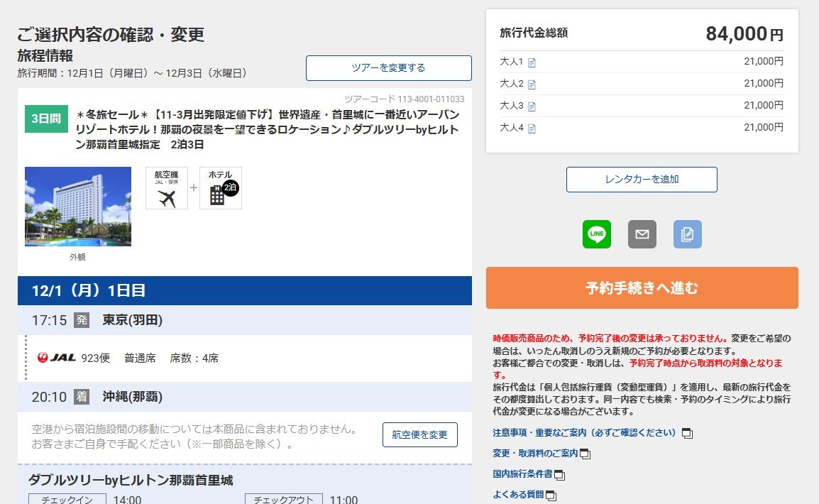The image size is (819, 504).
Task: Add a rental car with レンタカーを追加
Action: click(642, 180)
